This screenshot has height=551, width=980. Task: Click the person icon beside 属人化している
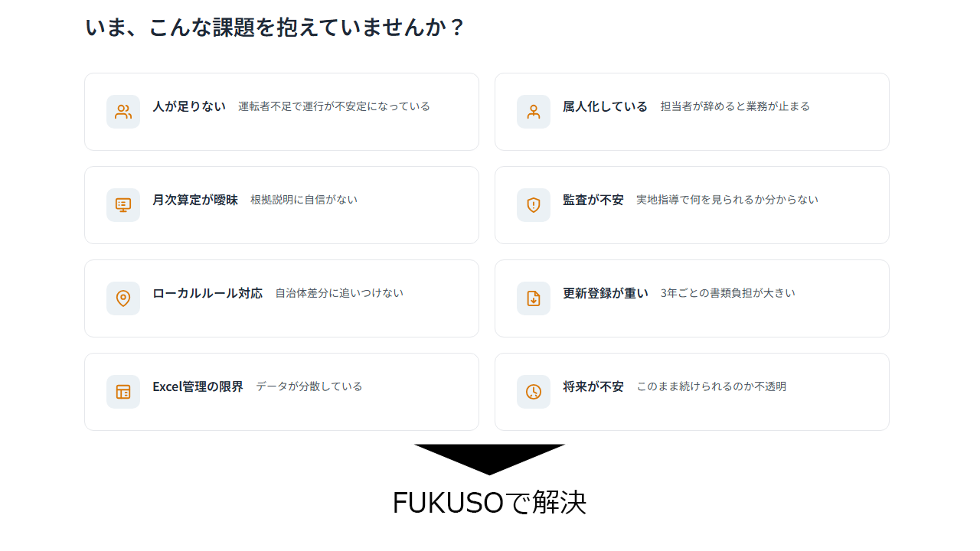pyautogui.click(x=533, y=112)
